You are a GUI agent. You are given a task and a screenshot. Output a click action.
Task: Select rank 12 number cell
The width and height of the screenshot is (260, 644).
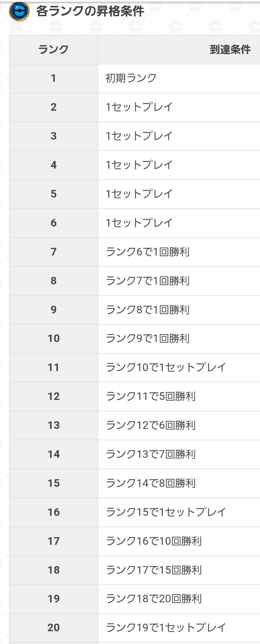53,396
